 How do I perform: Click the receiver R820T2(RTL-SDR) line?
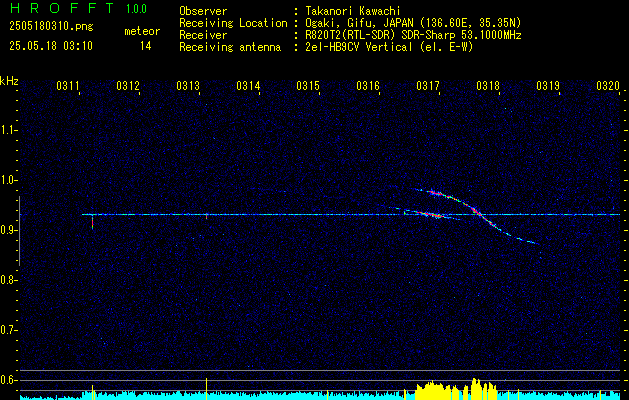[414, 35]
